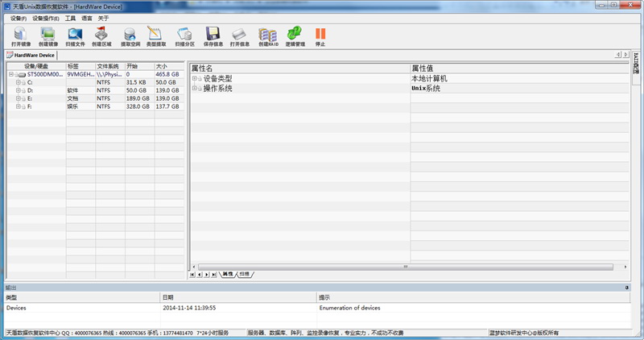Open the 工具 menu
The width and height of the screenshot is (644, 340).
click(70, 19)
